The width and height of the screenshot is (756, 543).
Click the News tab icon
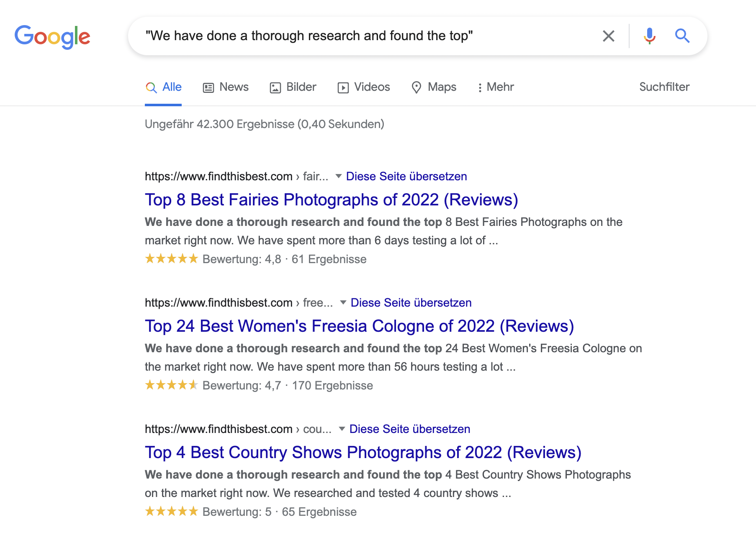[x=208, y=87]
